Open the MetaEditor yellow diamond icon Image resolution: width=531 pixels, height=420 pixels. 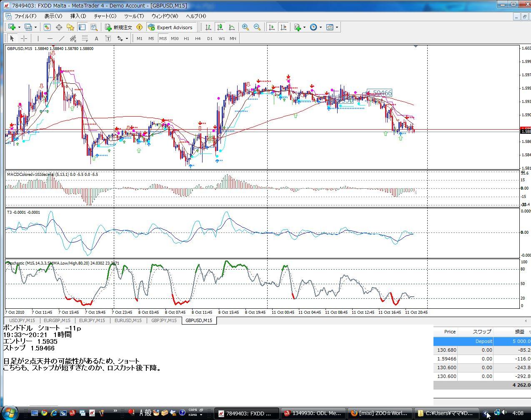click(x=140, y=27)
